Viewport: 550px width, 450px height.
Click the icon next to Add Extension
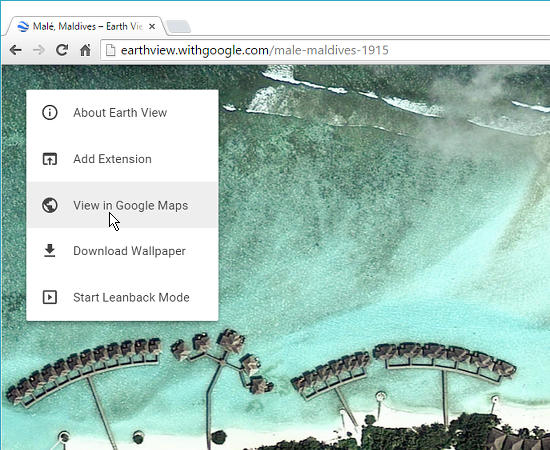(x=50, y=159)
